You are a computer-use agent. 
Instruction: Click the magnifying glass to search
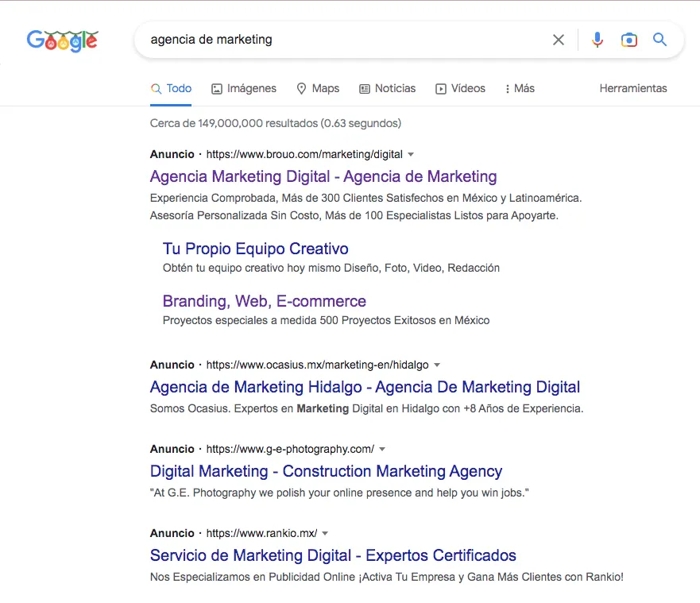(x=659, y=39)
